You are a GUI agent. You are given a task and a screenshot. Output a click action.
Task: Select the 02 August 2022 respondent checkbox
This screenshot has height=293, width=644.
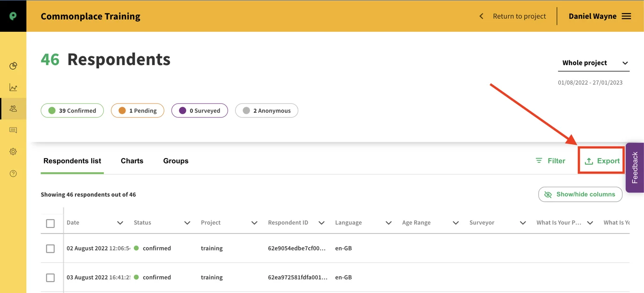coord(51,249)
